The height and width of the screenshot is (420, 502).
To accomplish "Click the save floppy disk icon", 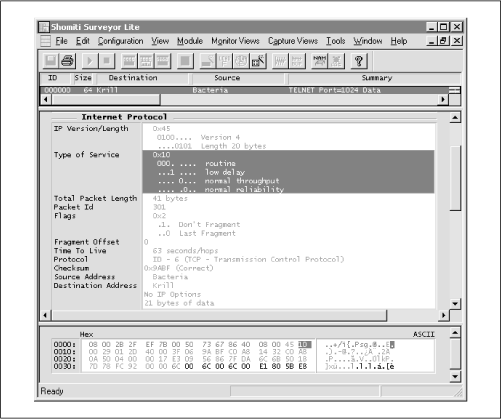I will tap(51, 61).
